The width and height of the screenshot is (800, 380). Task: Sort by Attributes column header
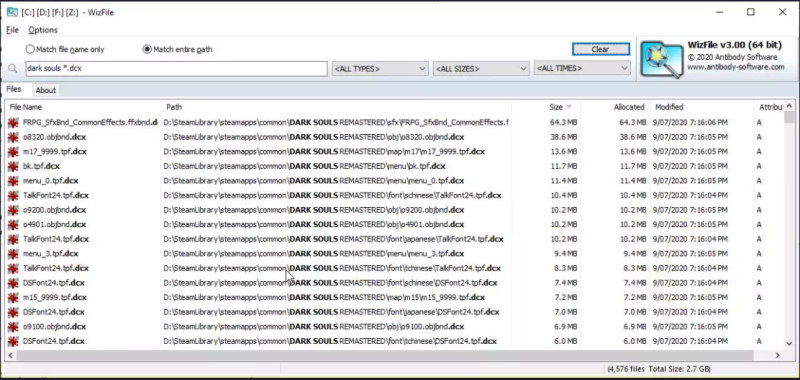[x=770, y=107]
